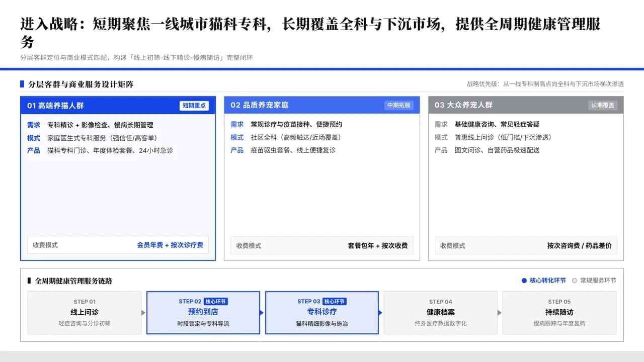Click the 中期拓展 badge
Viewport: 644px width, 362px height.
pyautogui.click(x=398, y=106)
